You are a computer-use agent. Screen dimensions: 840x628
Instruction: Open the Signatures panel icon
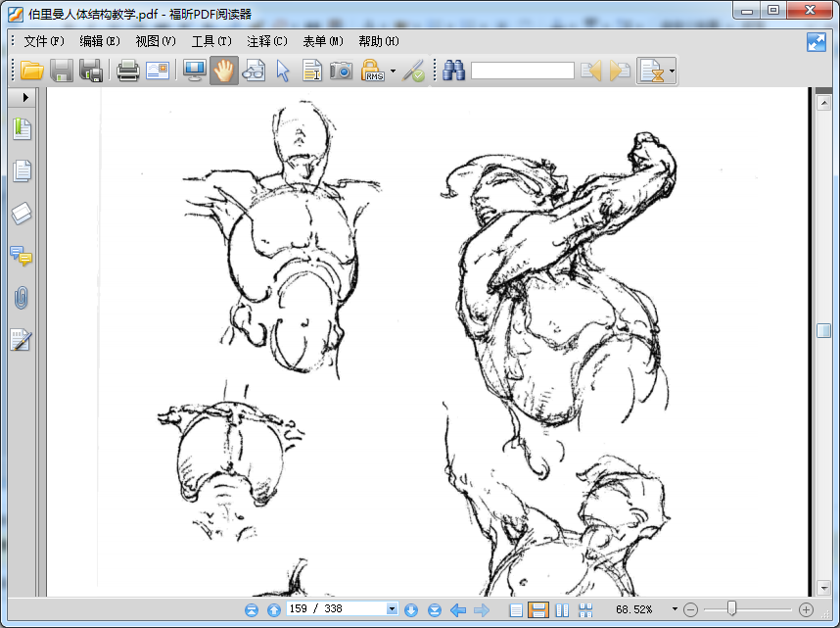[22, 340]
